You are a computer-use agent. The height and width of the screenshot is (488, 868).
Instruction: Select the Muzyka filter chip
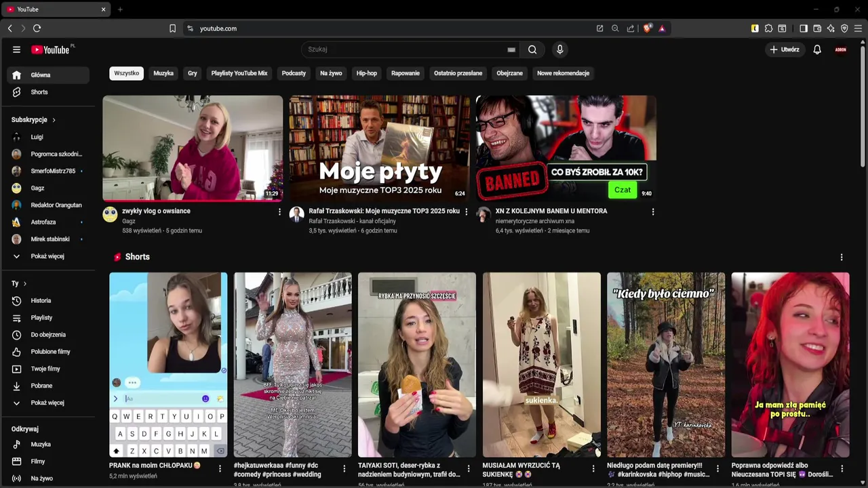tap(163, 73)
